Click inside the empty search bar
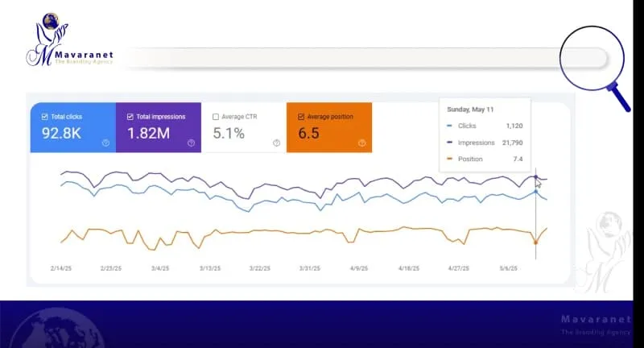This screenshot has width=644, height=348. click(362, 58)
